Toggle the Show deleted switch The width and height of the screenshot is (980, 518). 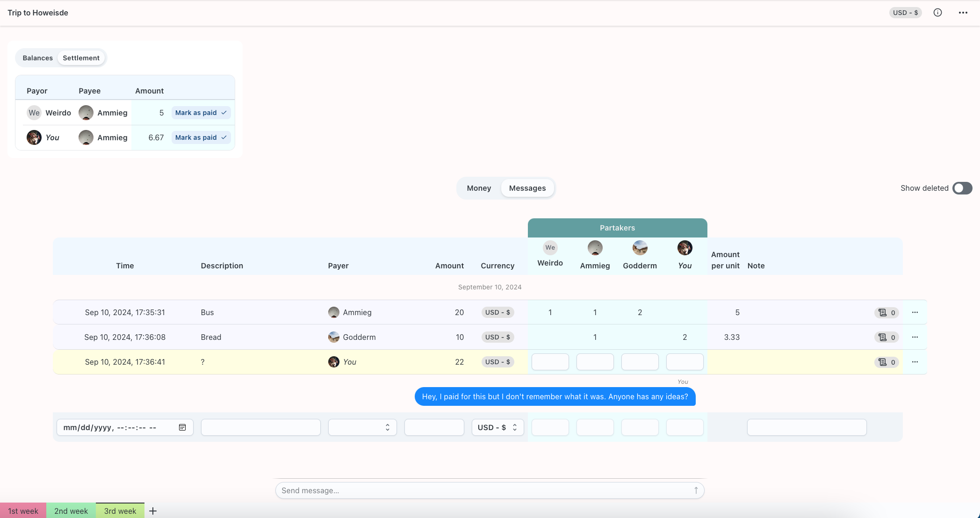(x=962, y=188)
